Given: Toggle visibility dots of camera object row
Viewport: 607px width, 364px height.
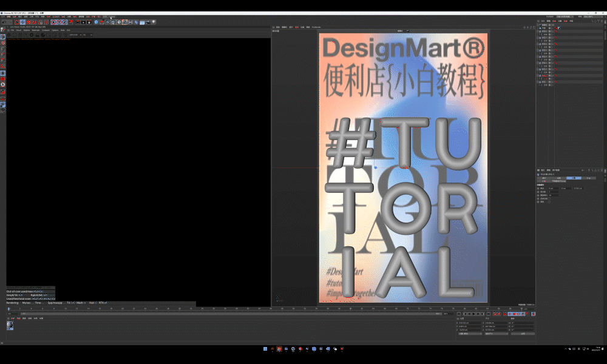Looking at the screenshot, I should tap(552, 25).
